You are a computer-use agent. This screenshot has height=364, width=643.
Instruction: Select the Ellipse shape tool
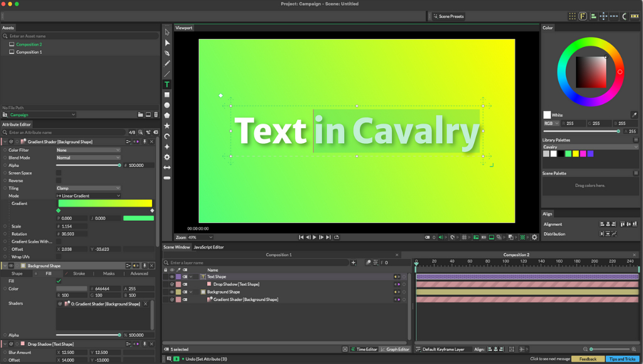click(167, 105)
